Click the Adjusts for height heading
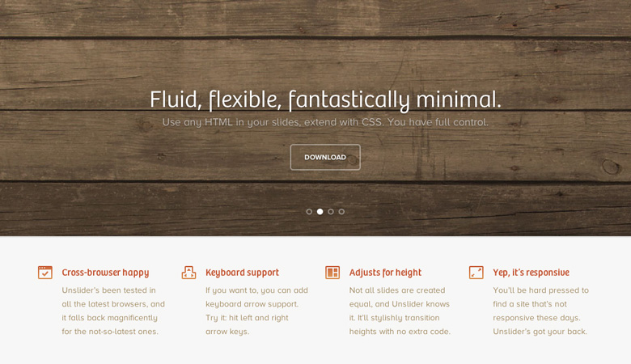This screenshot has height=364, width=631. [x=385, y=273]
